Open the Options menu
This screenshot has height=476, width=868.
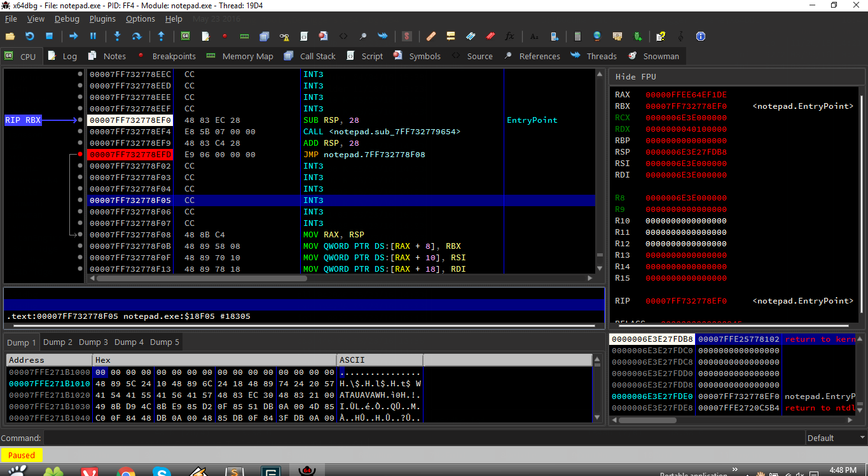click(140, 19)
